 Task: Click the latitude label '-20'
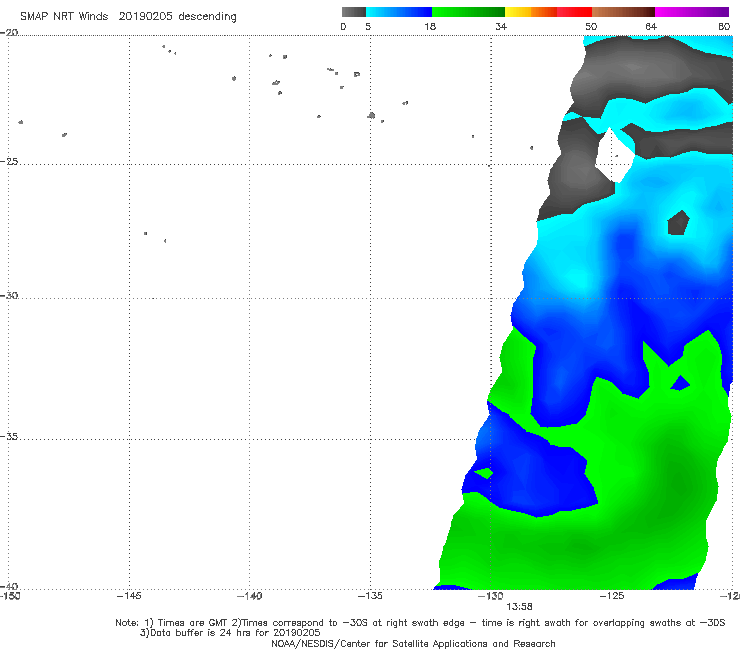point(9,32)
